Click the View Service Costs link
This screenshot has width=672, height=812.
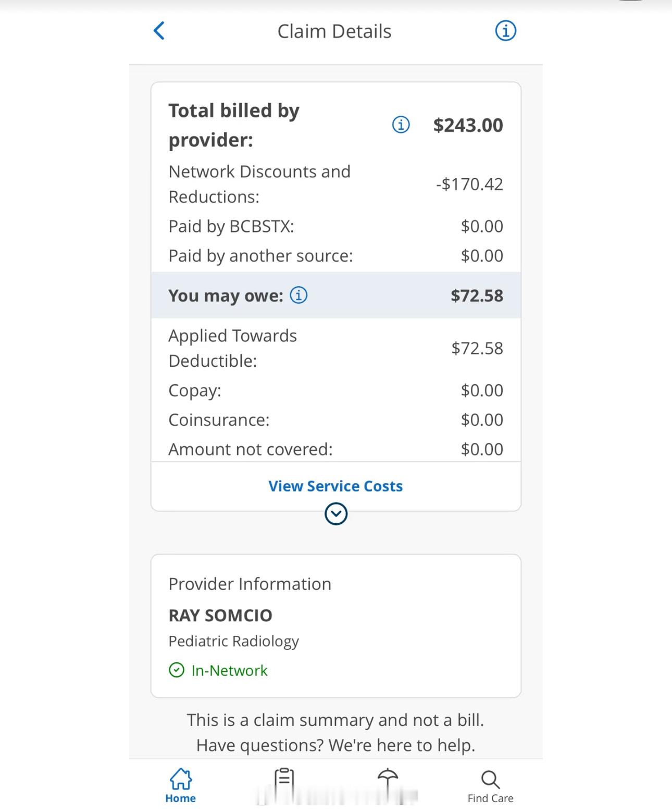pos(335,486)
